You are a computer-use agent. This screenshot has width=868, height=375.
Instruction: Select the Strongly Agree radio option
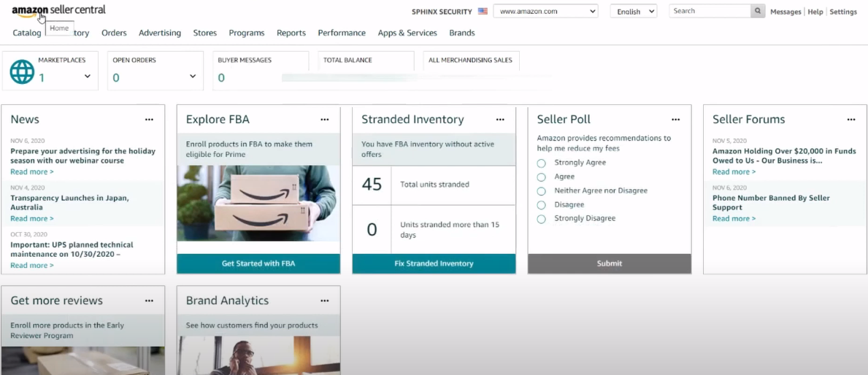[541, 163]
